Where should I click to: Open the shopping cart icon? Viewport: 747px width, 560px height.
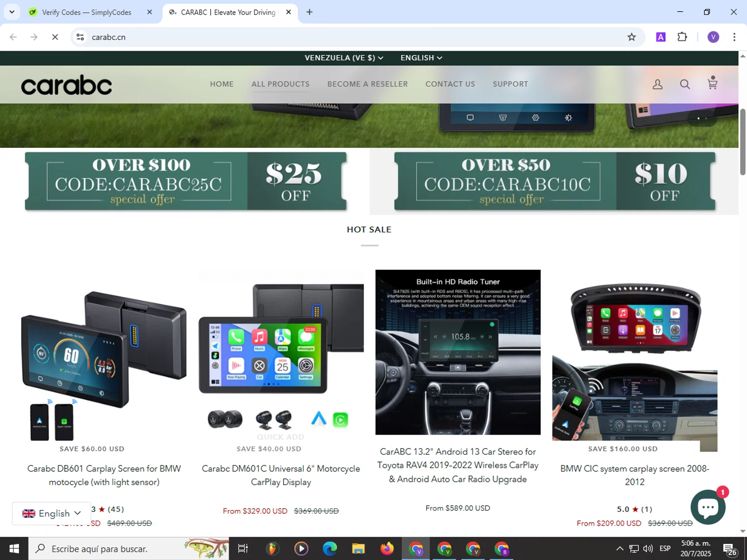713,83
